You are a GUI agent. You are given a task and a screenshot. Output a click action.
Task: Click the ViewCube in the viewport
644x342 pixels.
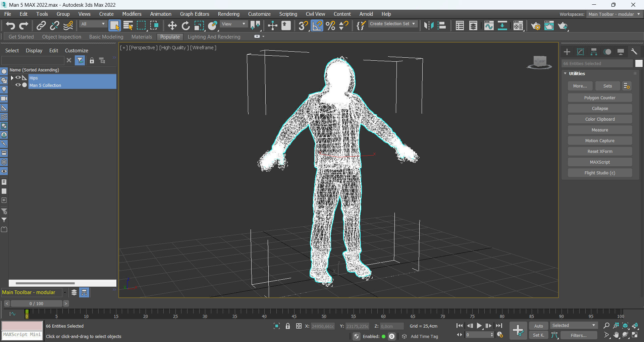coord(540,62)
